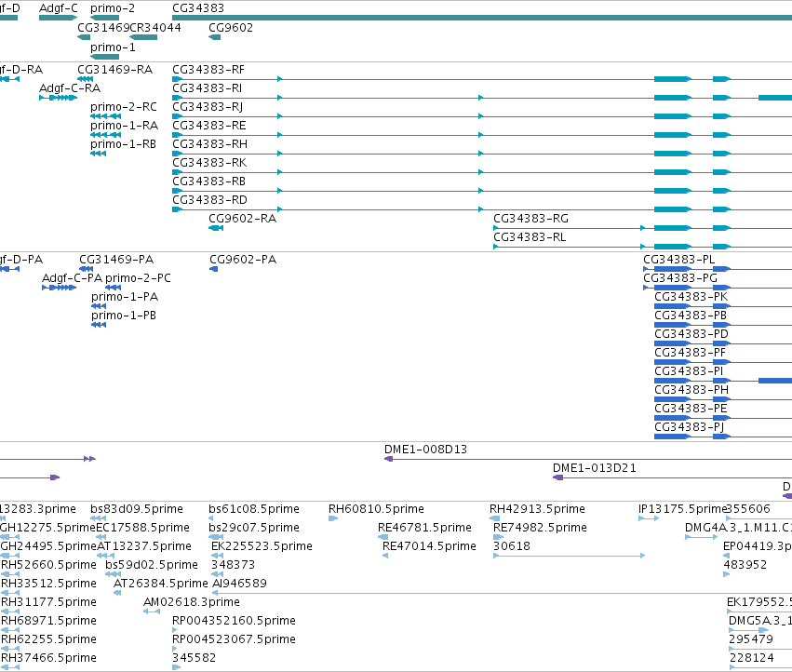The image size is (792, 672).
Task: Click the CG34383-PE protein feature
Action: 723,418
